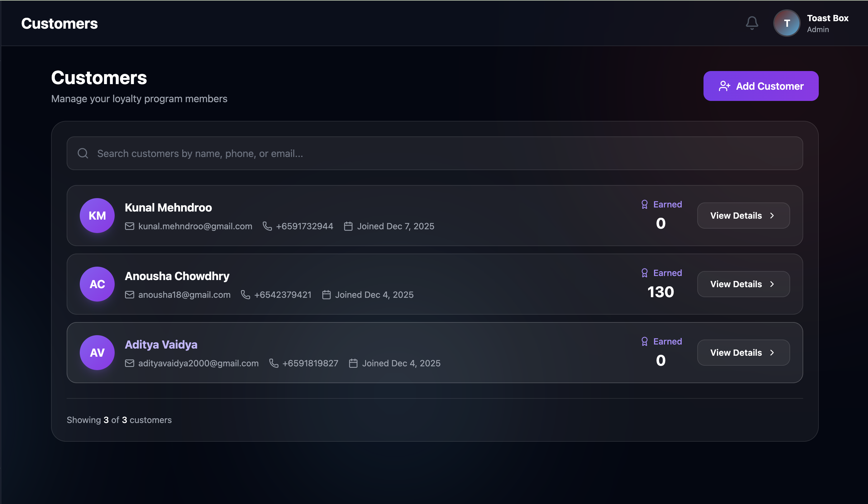868x504 pixels.
Task: Expand Aditya Vaidya's View Details chevron
Action: (772, 353)
